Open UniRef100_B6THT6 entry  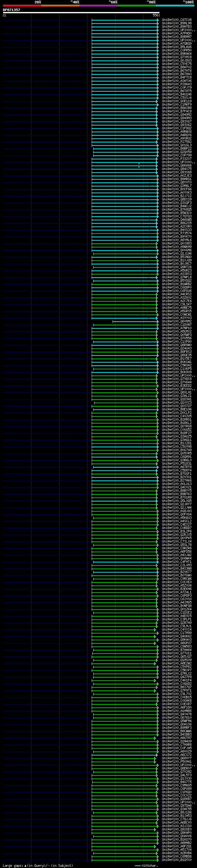[176, 71]
